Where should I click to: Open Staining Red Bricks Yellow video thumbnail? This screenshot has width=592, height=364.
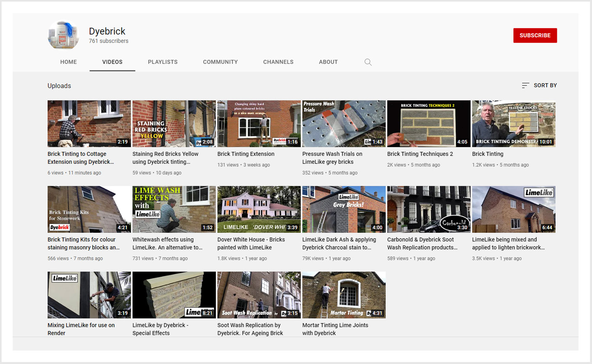pos(174,123)
